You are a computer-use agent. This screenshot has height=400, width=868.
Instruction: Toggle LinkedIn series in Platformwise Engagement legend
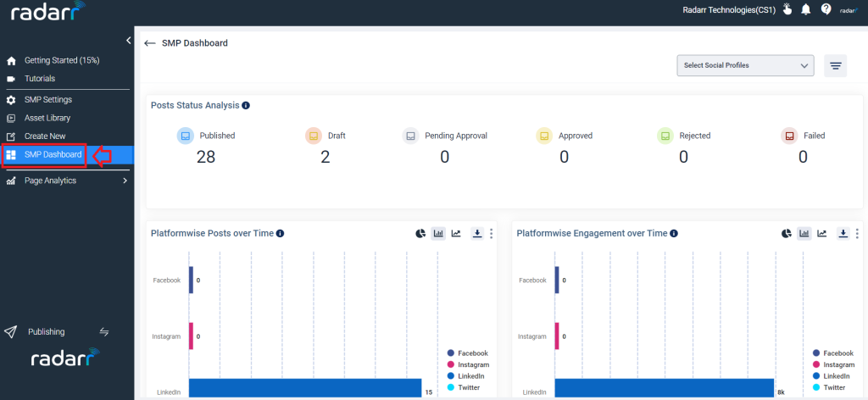coord(832,376)
